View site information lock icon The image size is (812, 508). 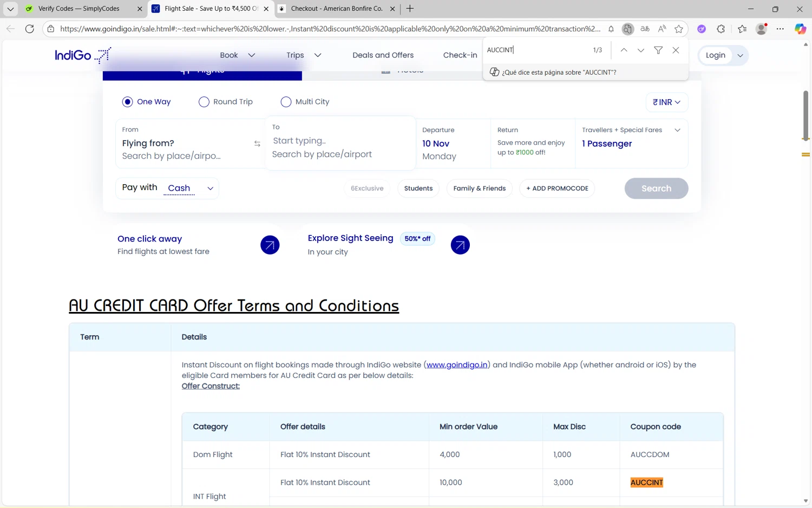tap(51, 29)
